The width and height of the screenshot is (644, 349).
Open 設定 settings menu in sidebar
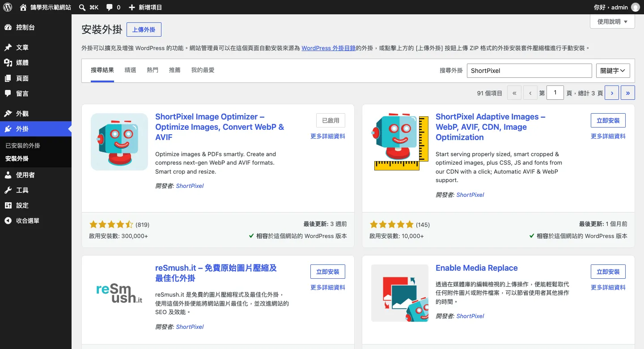[x=36, y=205]
